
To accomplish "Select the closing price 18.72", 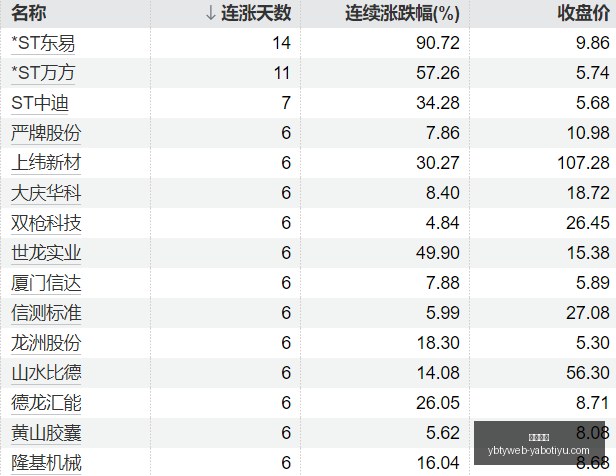I will point(588,193).
